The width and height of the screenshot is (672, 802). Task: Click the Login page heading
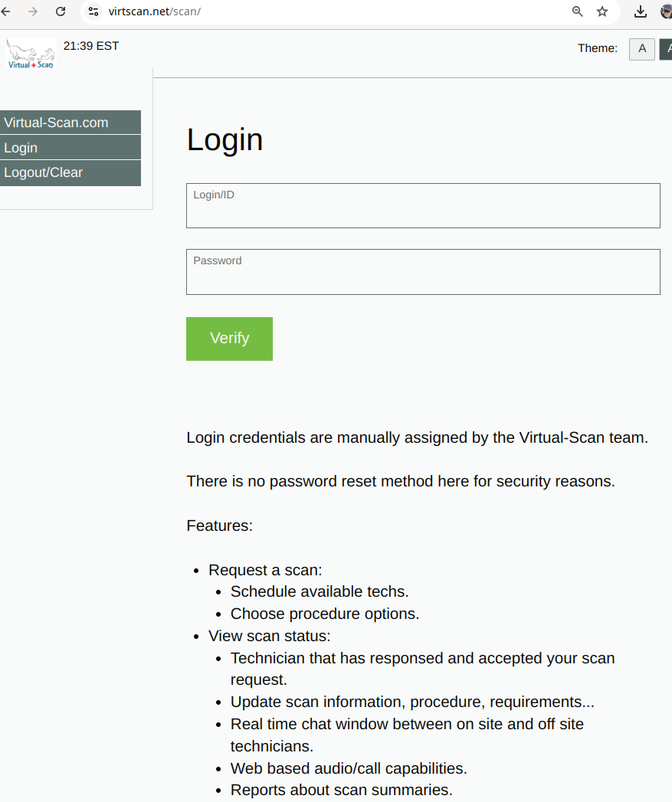[x=225, y=139]
